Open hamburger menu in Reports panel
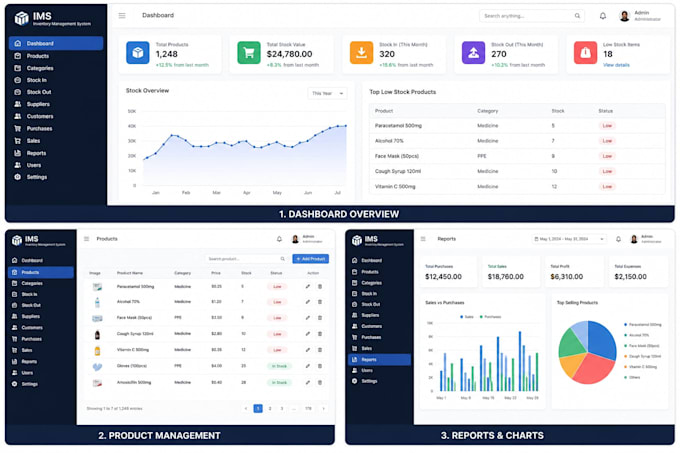 (423, 239)
